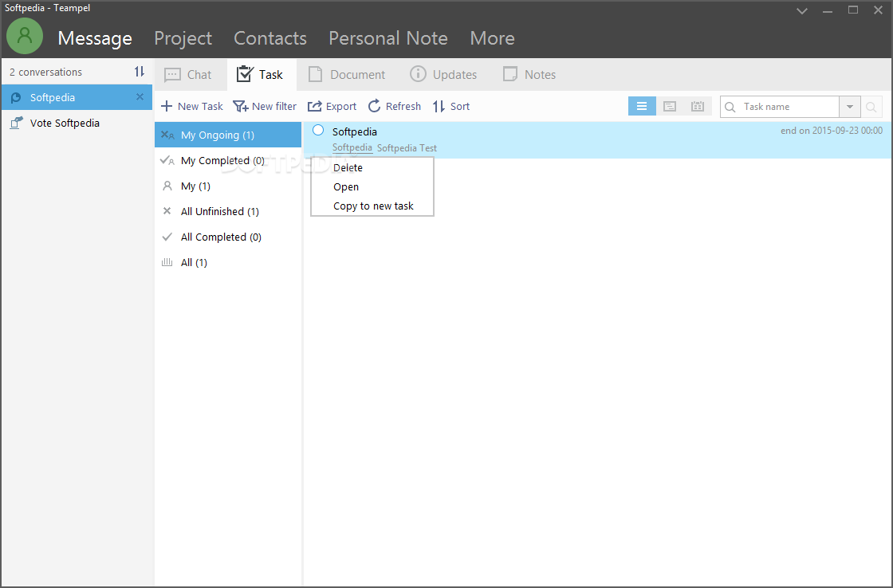Open the search field dropdown arrow
Image resolution: width=893 pixels, height=588 pixels.
pyautogui.click(x=850, y=107)
